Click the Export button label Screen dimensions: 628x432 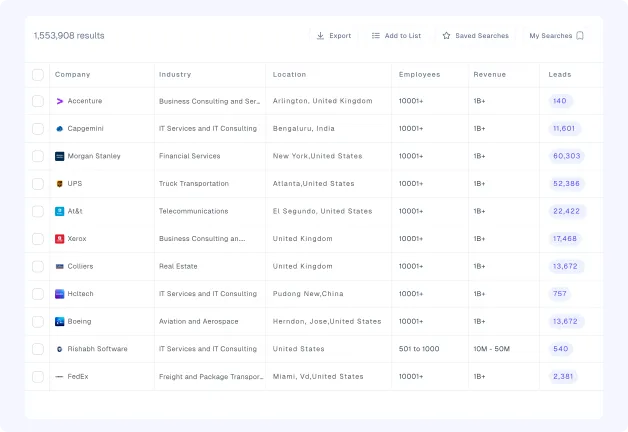(340, 36)
